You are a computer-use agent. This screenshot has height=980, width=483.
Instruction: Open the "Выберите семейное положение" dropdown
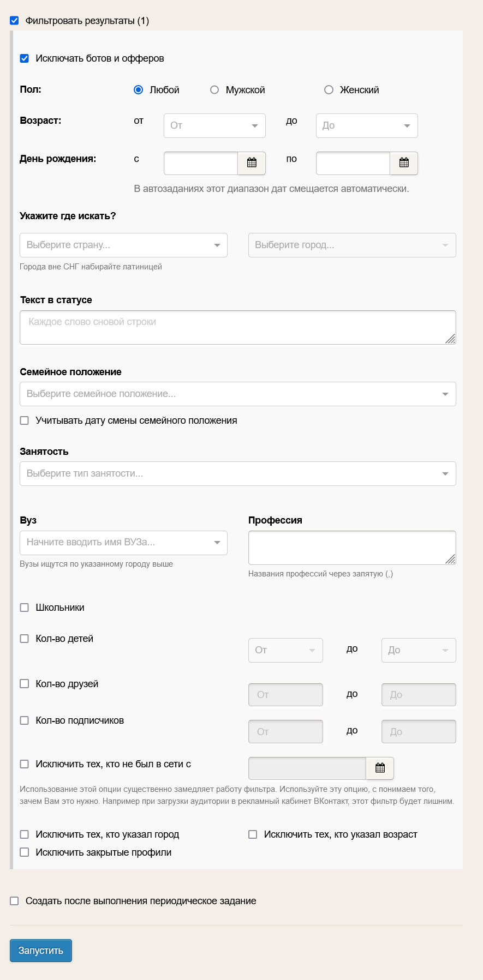pyautogui.click(x=237, y=394)
